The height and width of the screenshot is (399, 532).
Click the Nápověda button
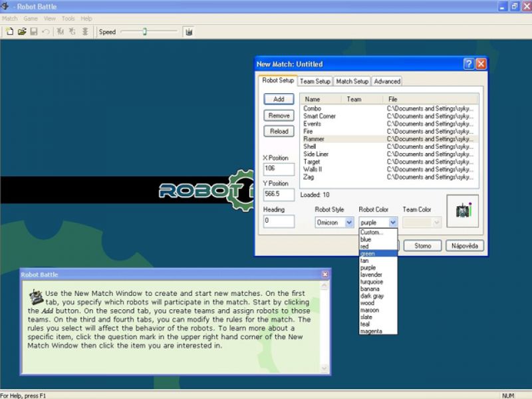(464, 245)
